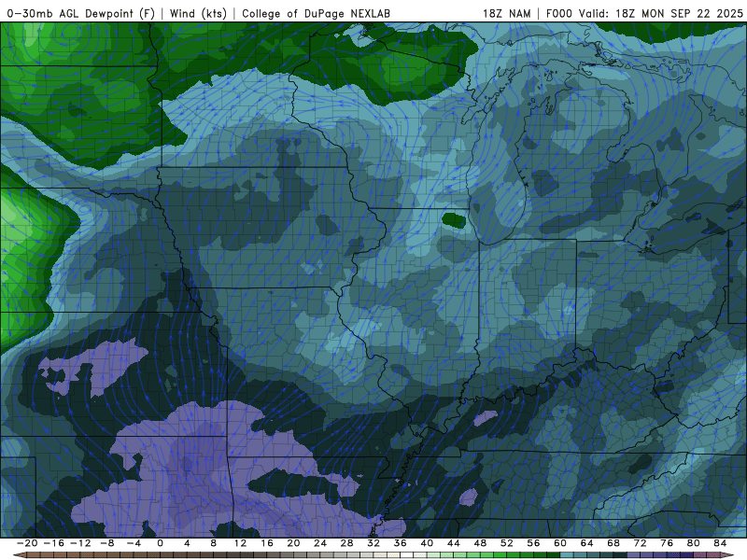The image size is (747, 560).
Task: Select the 52 label on legend
Action: point(507,543)
